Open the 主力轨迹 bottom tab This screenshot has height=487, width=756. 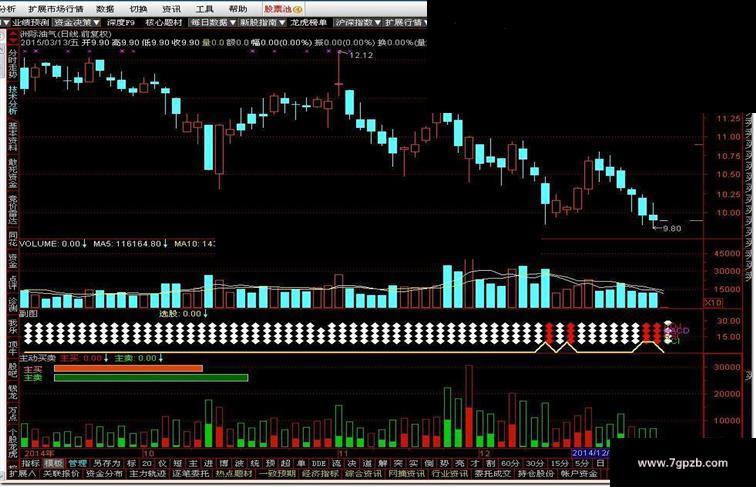[x=147, y=474]
